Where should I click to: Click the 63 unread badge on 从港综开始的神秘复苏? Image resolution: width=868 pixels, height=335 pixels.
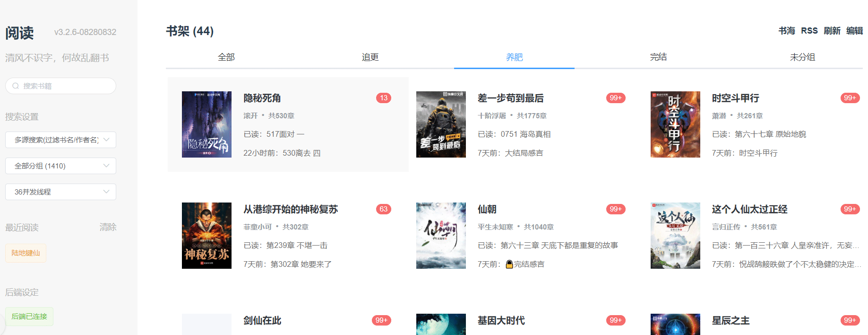(384, 209)
